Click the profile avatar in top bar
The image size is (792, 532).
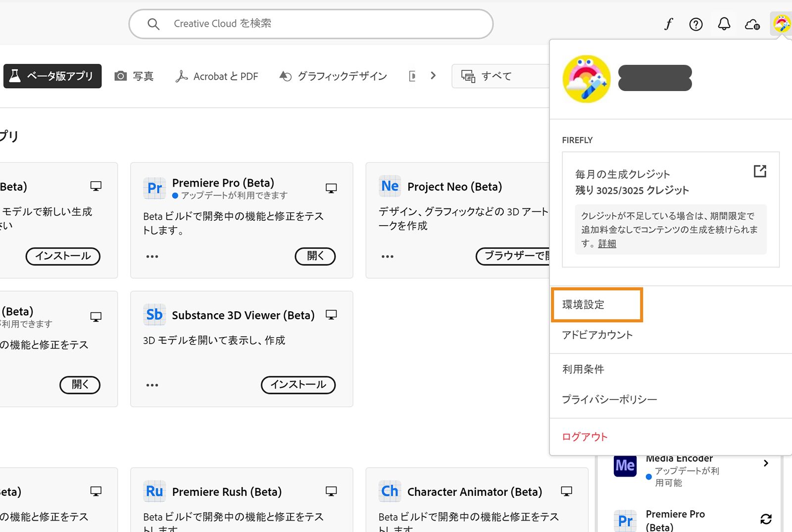coord(782,24)
